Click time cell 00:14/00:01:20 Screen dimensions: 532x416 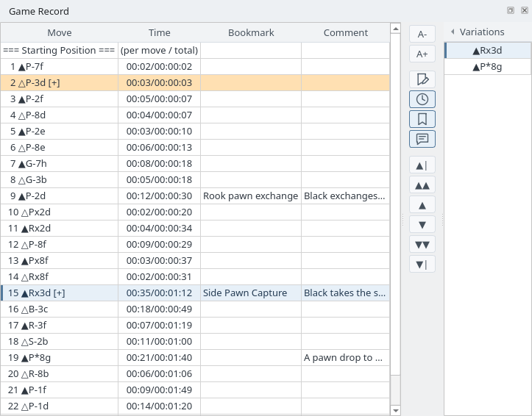[159, 406]
